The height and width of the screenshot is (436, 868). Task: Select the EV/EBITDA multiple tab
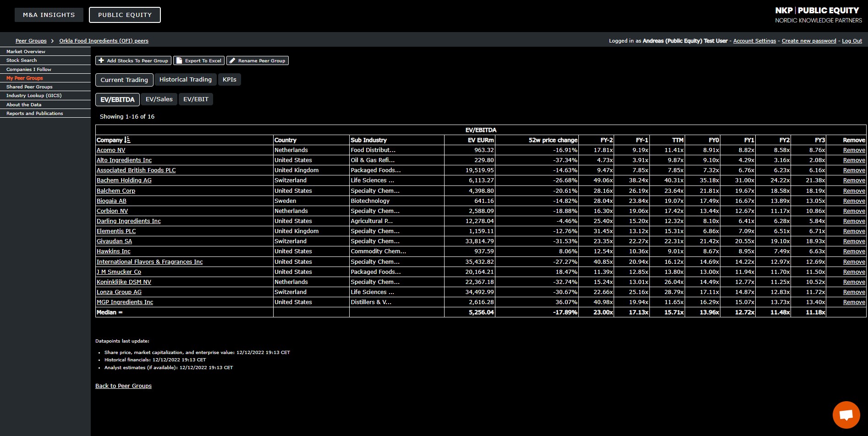pyautogui.click(x=117, y=99)
